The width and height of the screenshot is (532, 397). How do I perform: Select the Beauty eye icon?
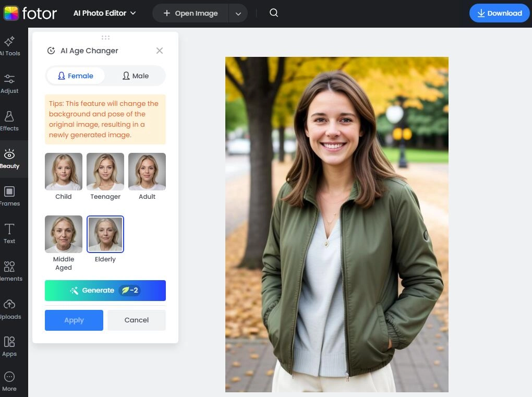point(9,159)
